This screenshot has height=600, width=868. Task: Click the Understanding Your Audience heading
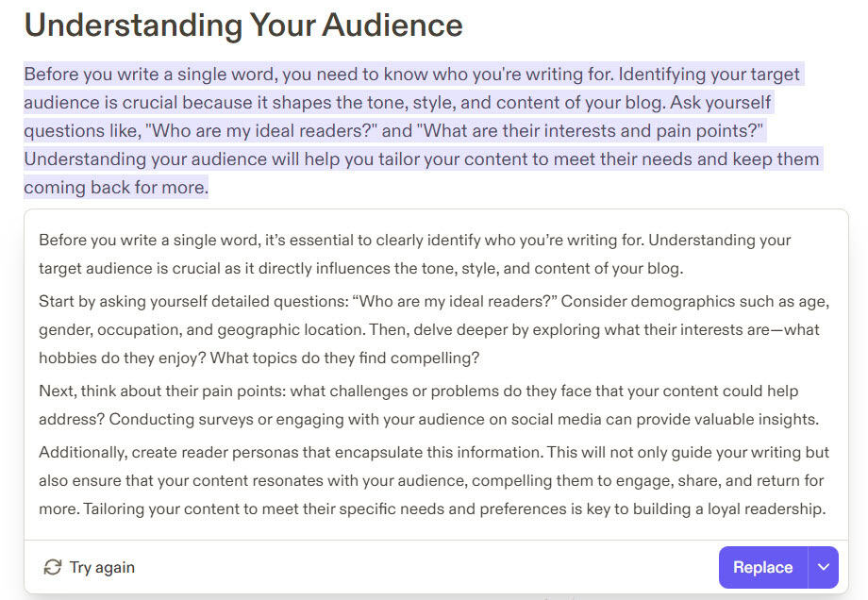coord(243,25)
